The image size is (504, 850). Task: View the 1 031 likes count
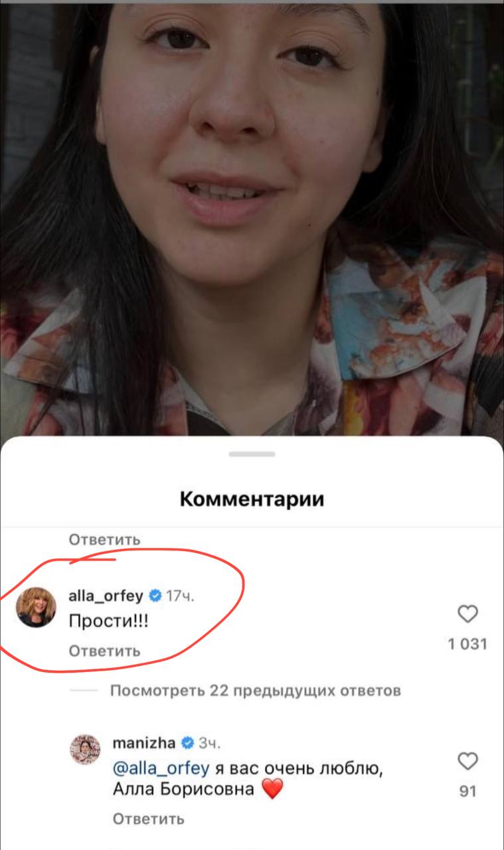click(x=467, y=643)
